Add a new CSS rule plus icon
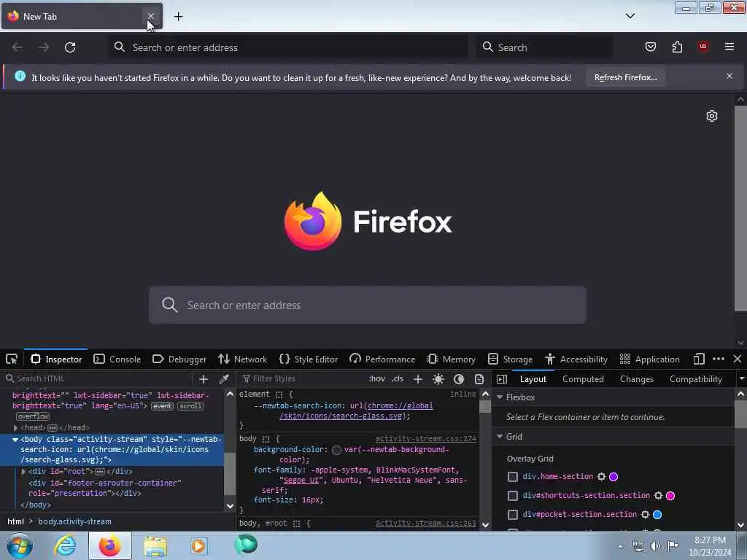The height and width of the screenshot is (560, 747). point(418,379)
